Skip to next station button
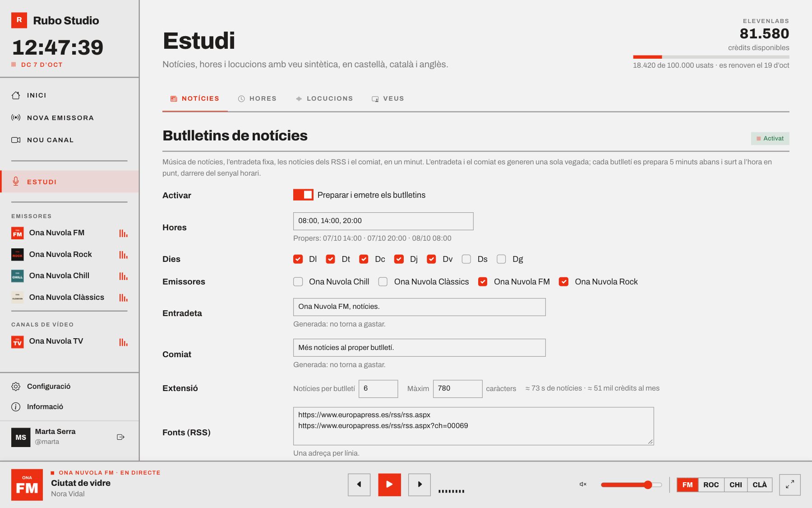 (420, 485)
